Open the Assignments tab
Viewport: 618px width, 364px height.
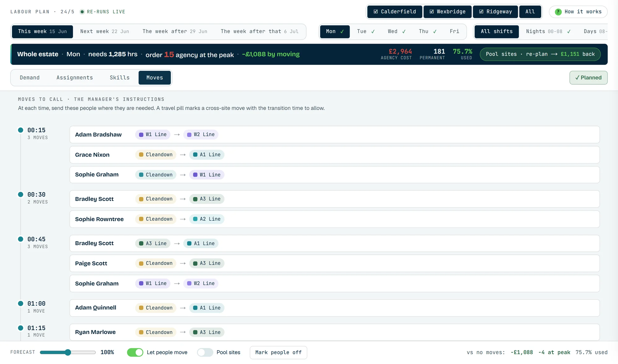[x=75, y=78]
